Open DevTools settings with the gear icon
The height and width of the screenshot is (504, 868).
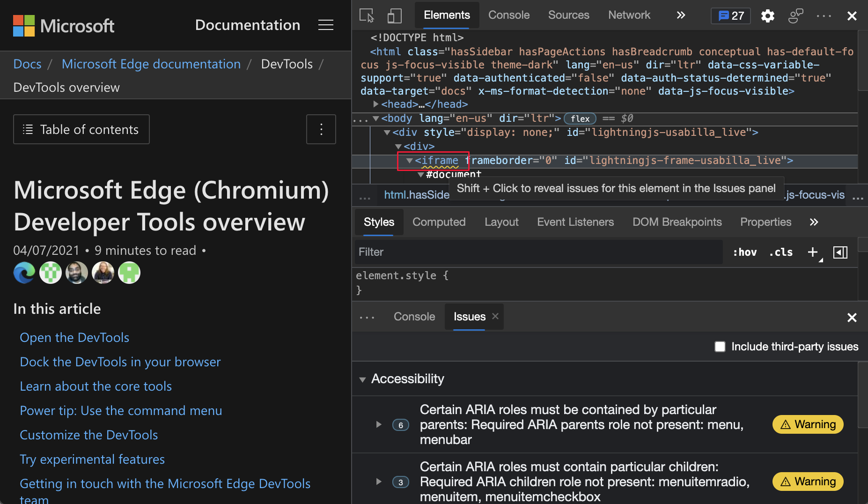[x=768, y=15]
